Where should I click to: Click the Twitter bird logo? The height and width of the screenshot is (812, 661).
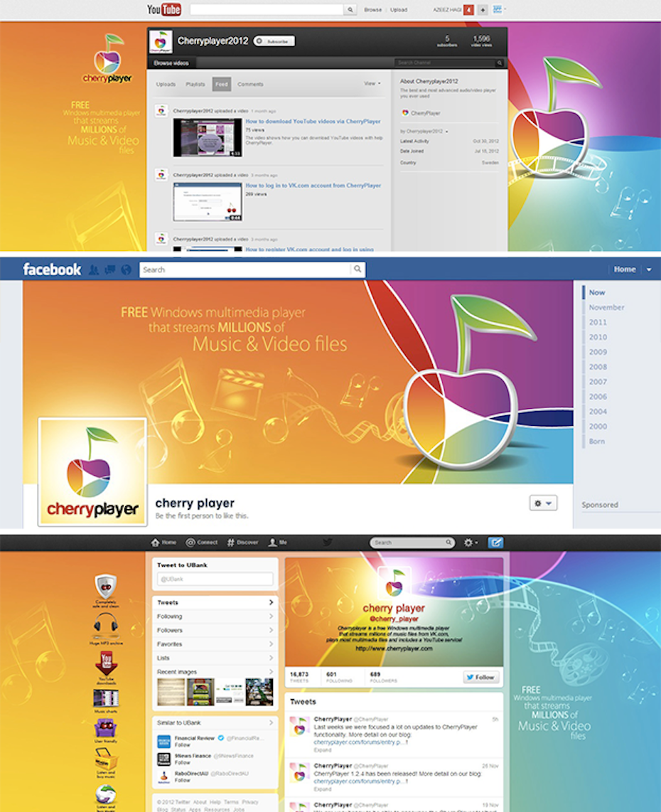(x=327, y=543)
